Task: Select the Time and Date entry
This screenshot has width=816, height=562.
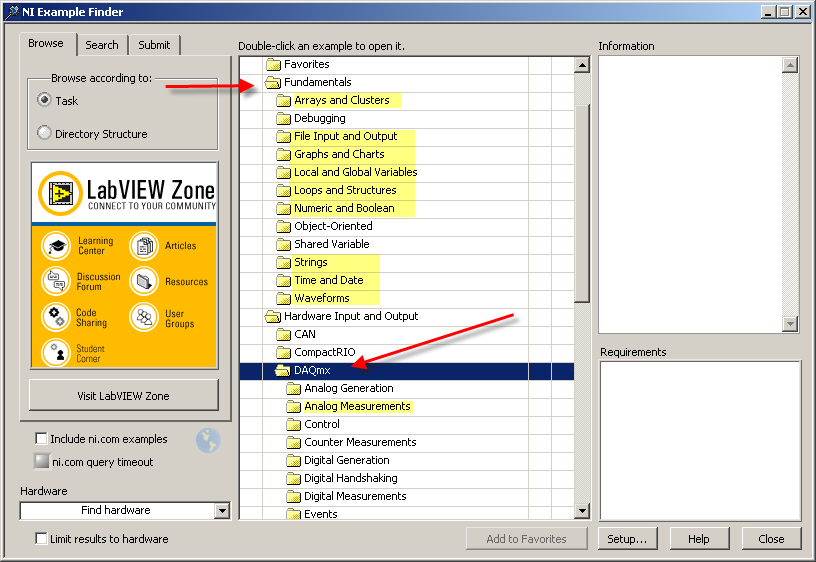Action: pyautogui.click(x=328, y=280)
